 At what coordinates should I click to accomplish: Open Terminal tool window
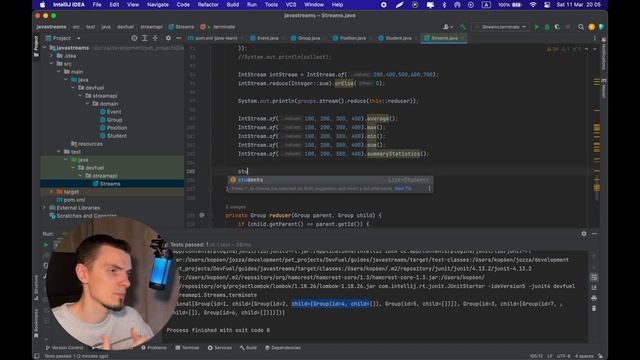coord(187,348)
